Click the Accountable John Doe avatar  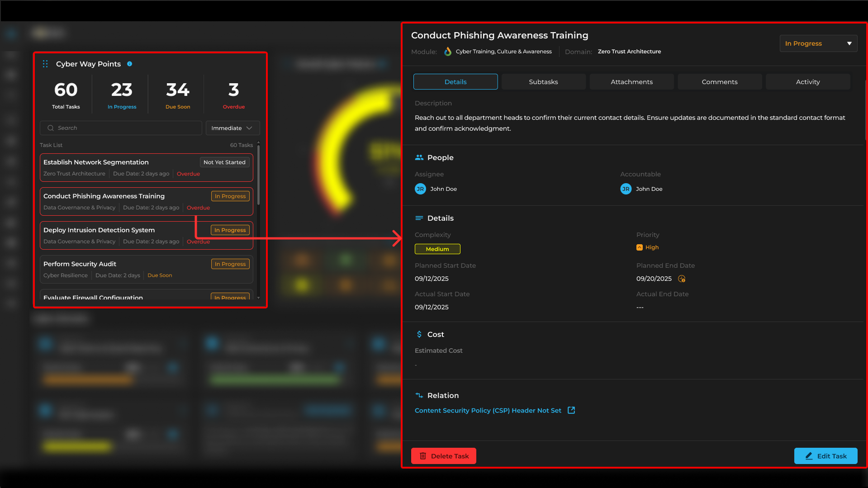(x=626, y=189)
